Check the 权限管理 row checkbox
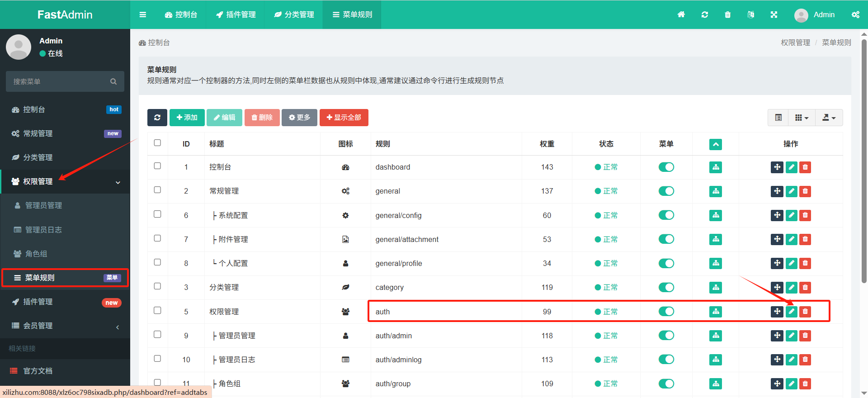The width and height of the screenshot is (868, 398). click(157, 311)
